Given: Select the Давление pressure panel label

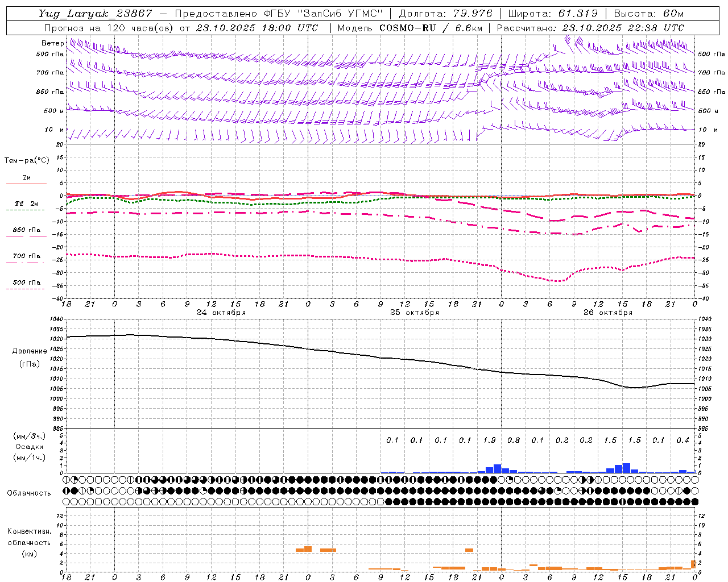Looking at the screenshot, I should click(x=30, y=351).
